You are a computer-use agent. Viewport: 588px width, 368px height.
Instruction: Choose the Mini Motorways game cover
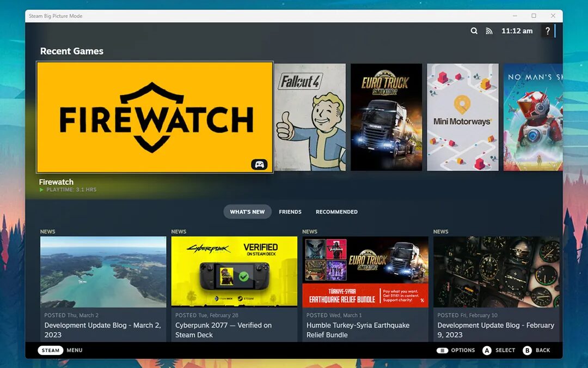(x=462, y=117)
